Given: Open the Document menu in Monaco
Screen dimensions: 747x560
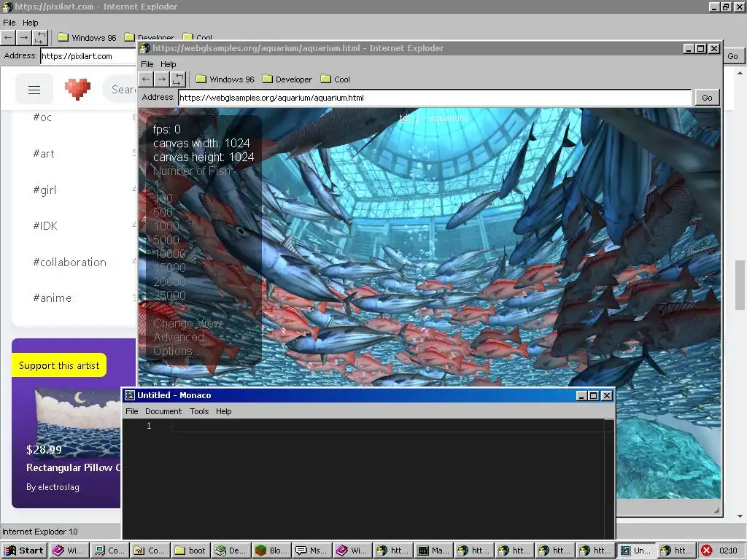Looking at the screenshot, I should point(163,411).
